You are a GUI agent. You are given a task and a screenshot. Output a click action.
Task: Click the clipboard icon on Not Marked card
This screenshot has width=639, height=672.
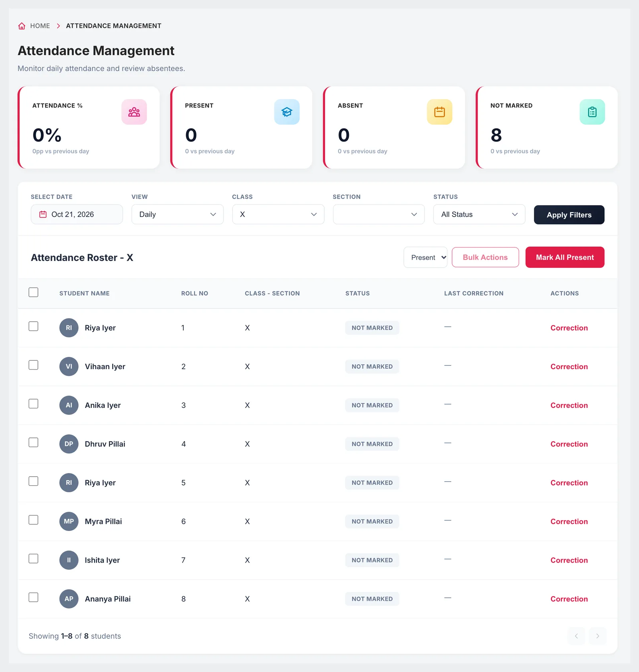pos(592,112)
